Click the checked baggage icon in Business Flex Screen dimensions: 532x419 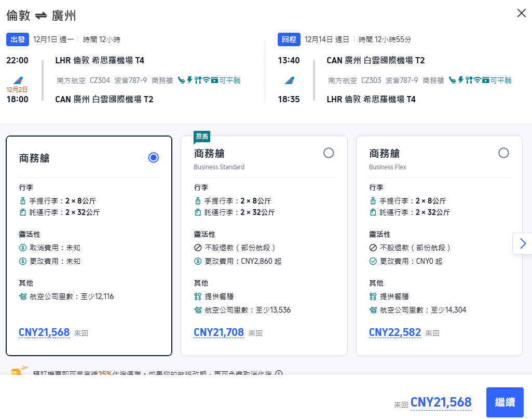tap(373, 212)
